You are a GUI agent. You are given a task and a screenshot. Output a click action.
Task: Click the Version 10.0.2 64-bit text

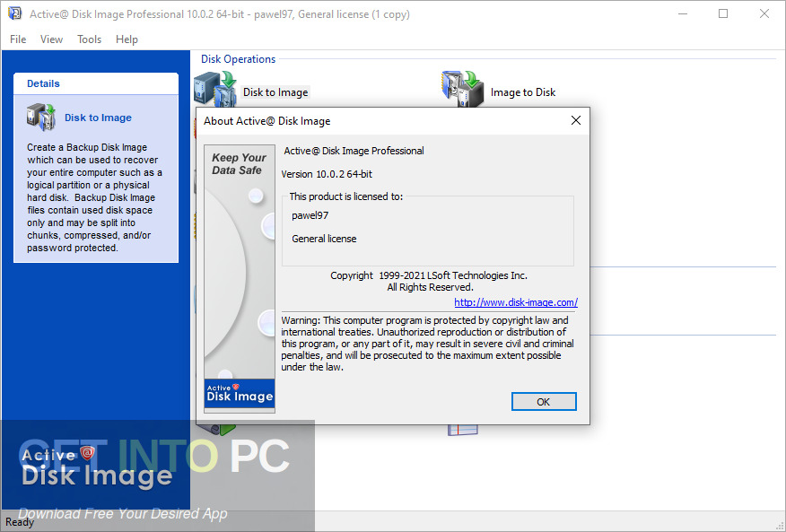click(x=327, y=174)
